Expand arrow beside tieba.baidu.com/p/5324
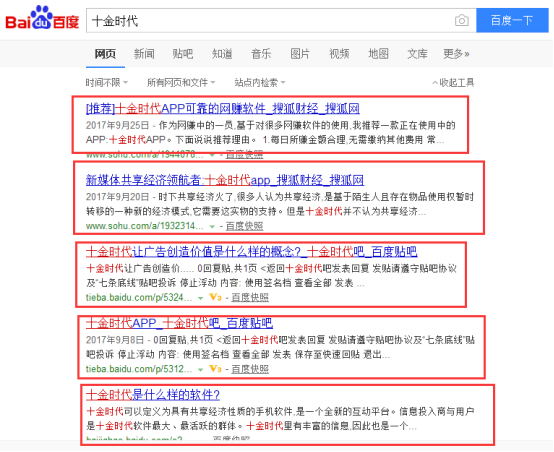This screenshot has width=554, height=452. (x=200, y=298)
